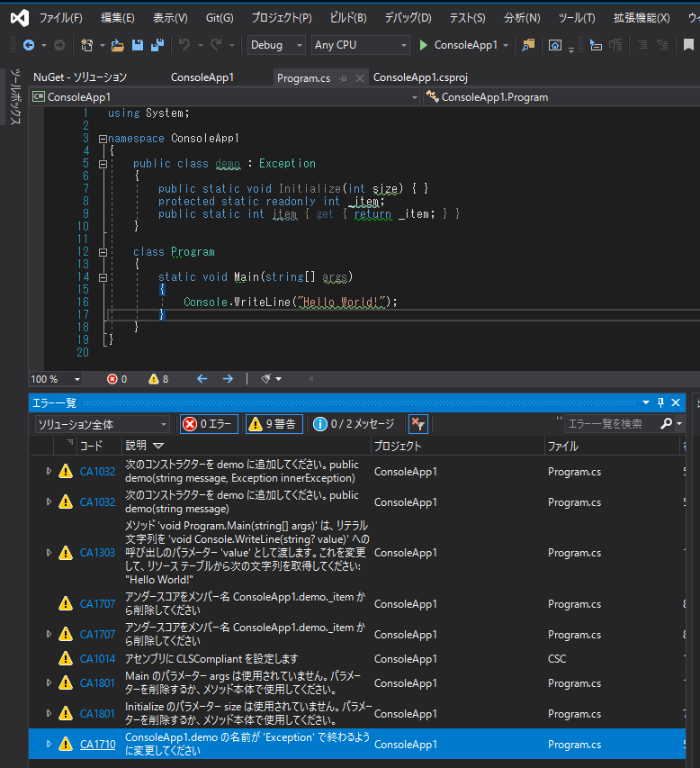The image size is (700, 768).
Task: Open the CA1303 warning code link
Action: (x=97, y=553)
